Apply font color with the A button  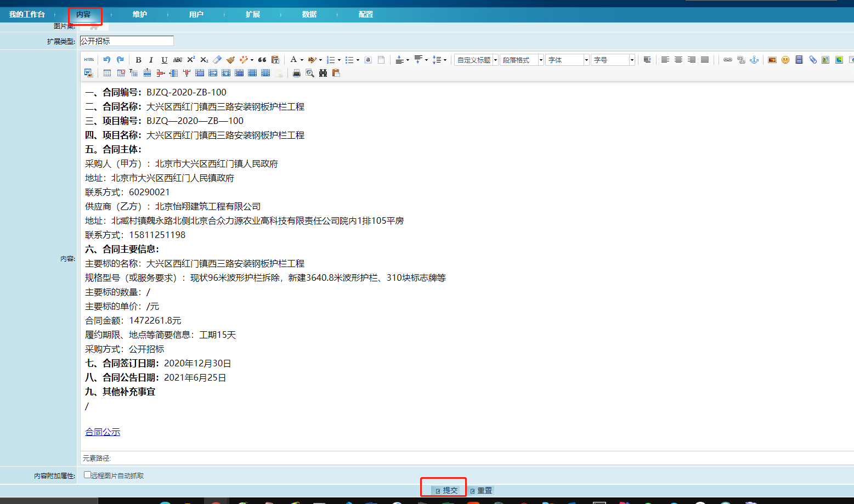coord(293,60)
